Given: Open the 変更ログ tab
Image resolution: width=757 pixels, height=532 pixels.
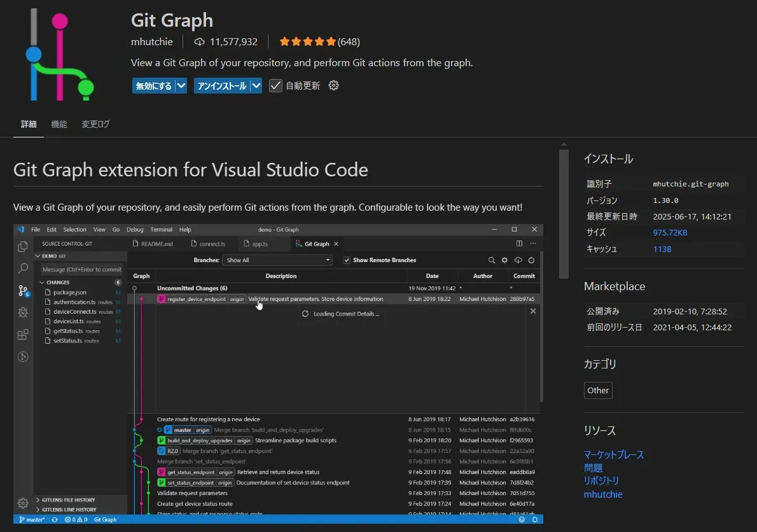Looking at the screenshot, I should coord(95,124).
